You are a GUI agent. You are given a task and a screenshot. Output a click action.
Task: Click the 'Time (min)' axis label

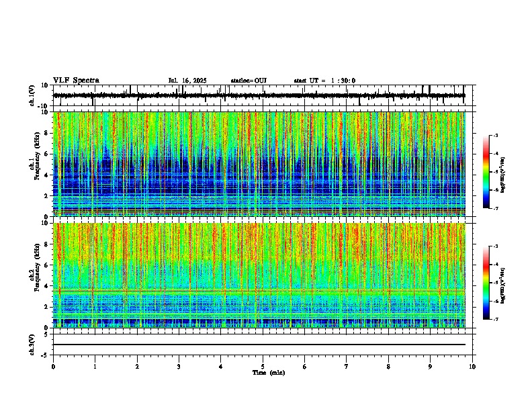click(x=269, y=373)
